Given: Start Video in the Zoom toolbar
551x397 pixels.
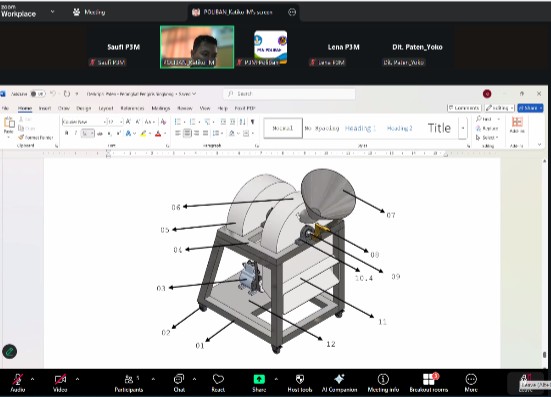Looking at the screenshot, I should 60,383.
